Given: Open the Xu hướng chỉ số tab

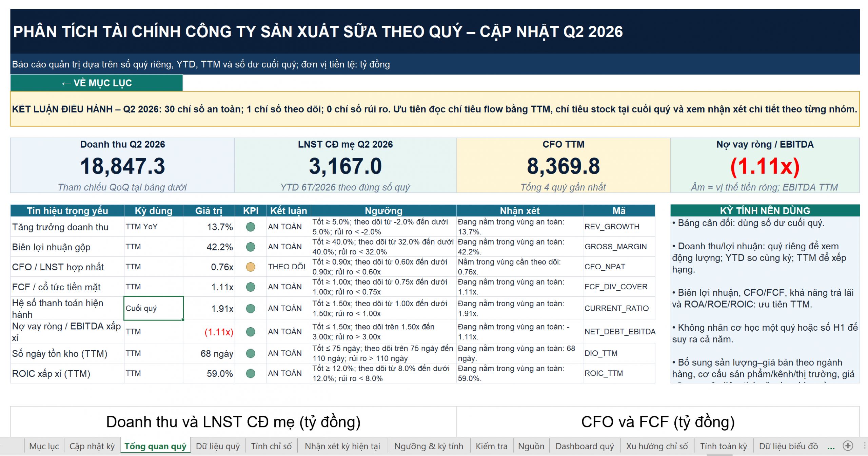Looking at the screenshot, I should (657, 446).
